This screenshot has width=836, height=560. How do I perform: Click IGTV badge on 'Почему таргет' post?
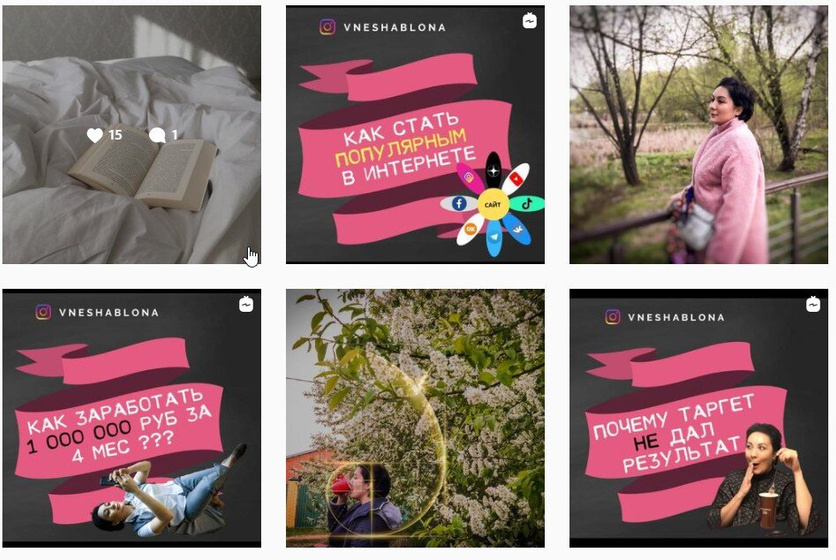pos(813,305)
